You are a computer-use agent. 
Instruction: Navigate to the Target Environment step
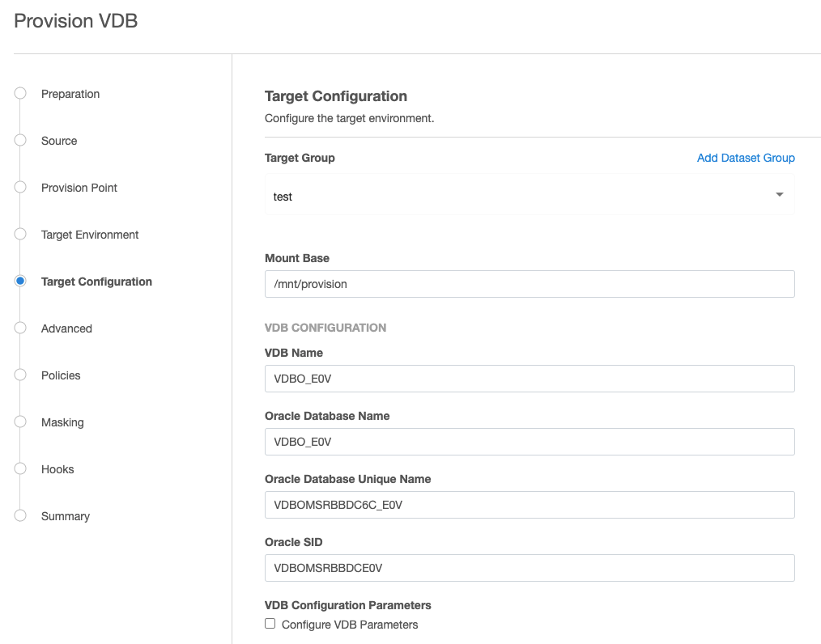pyautogui.click(x=89, y=235)
